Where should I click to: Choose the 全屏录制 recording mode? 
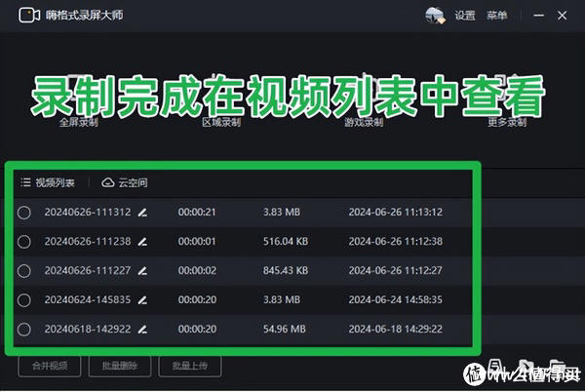pos(78,123)
